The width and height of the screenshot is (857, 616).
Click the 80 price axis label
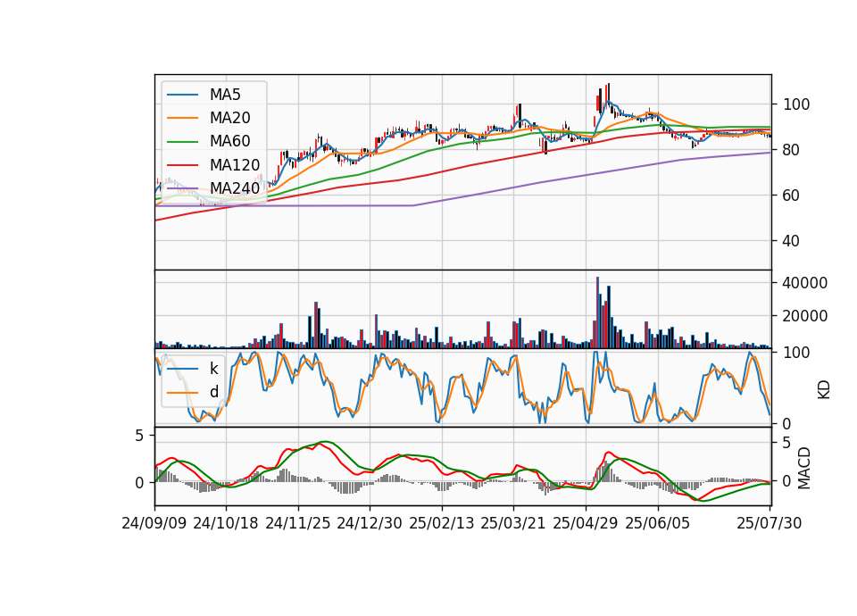pyautogui.click(x=791, y=150)
